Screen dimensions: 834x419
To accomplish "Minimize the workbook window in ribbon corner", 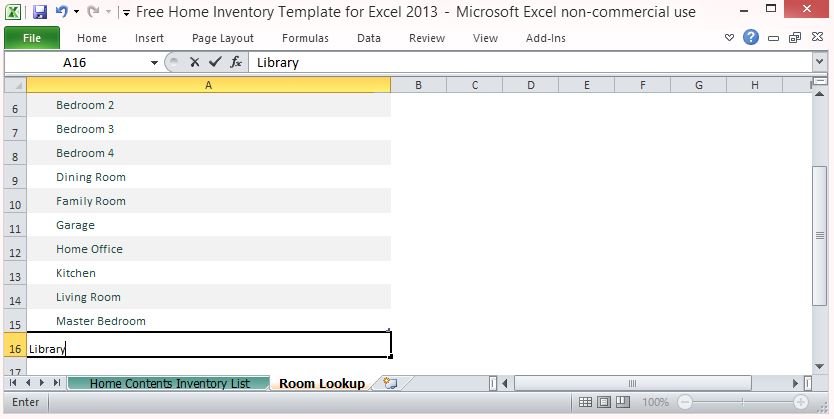I will (773, 38).
